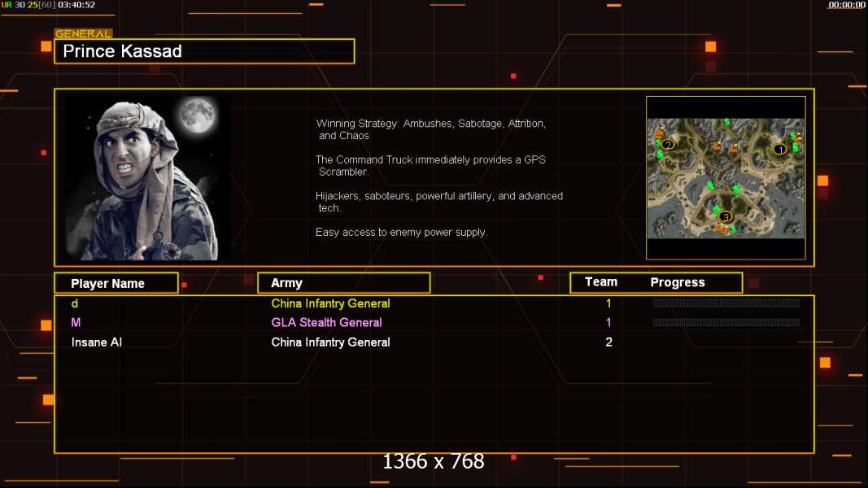The image size is (868, 488).
Task: Click 'GLA Stealth General' army entry
Action: [326, 322]
